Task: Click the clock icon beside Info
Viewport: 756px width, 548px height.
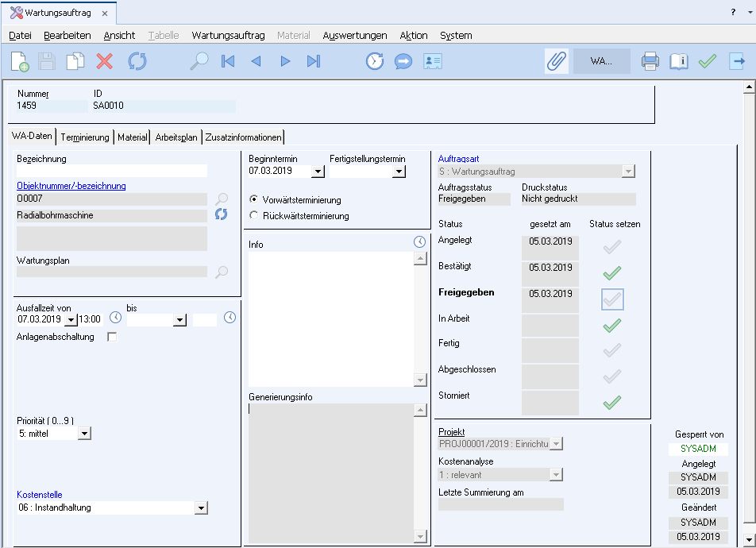Action: (x=420, y=242)
